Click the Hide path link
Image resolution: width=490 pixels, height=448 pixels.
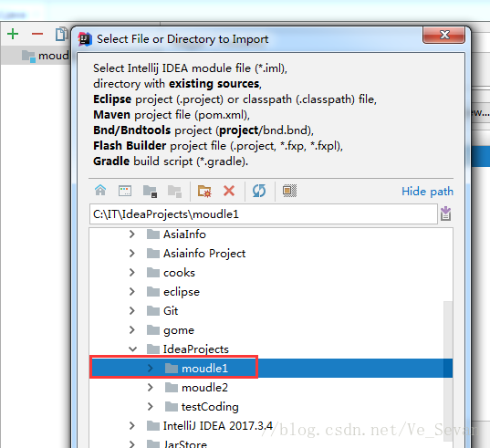(427, 192)
